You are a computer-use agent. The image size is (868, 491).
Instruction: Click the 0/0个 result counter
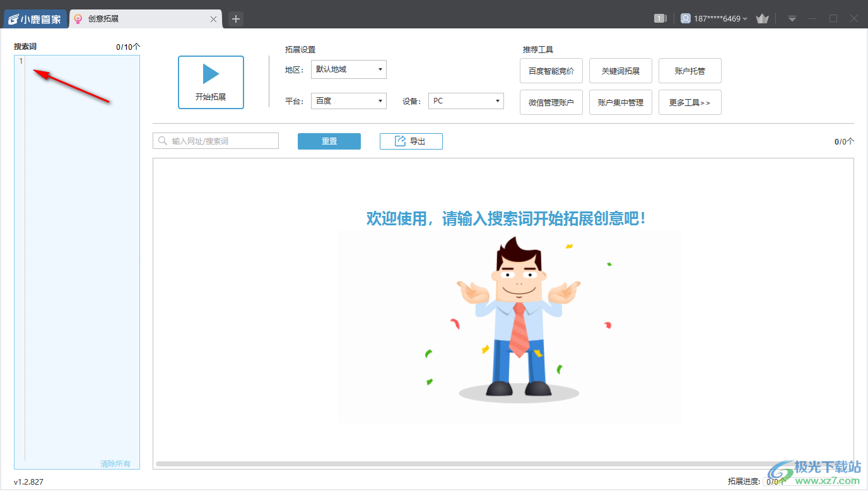[x=844, y=141]
